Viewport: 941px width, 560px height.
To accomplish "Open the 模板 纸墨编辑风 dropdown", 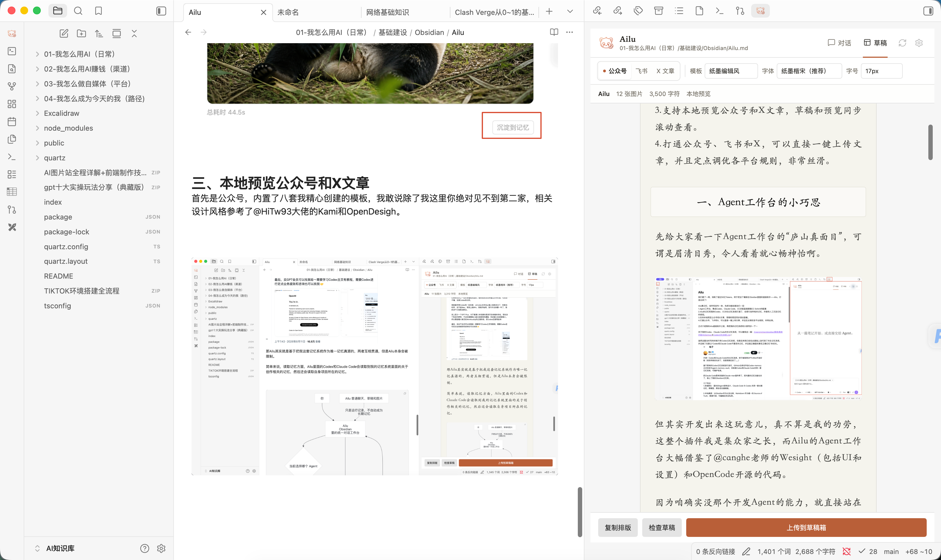I will (731, 71).
